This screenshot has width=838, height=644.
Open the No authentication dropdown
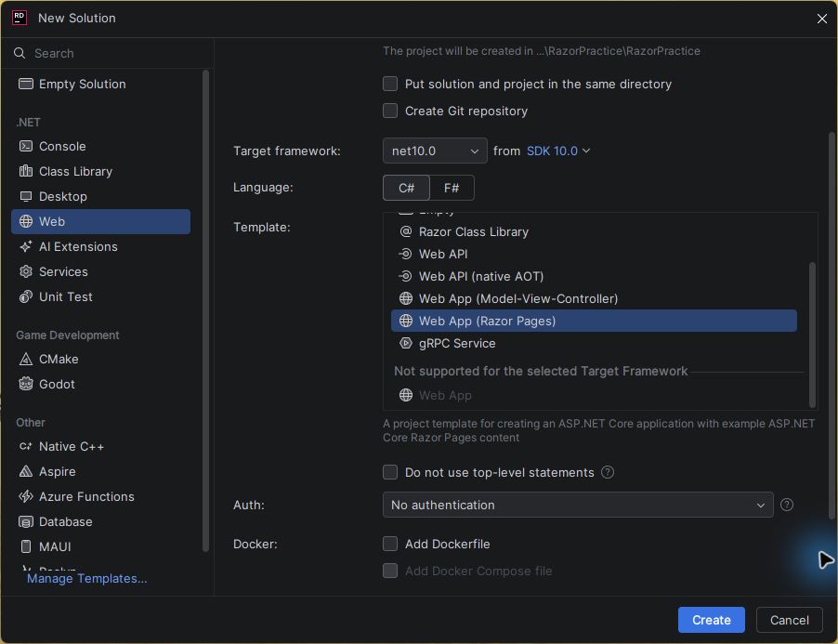(578, 505)
